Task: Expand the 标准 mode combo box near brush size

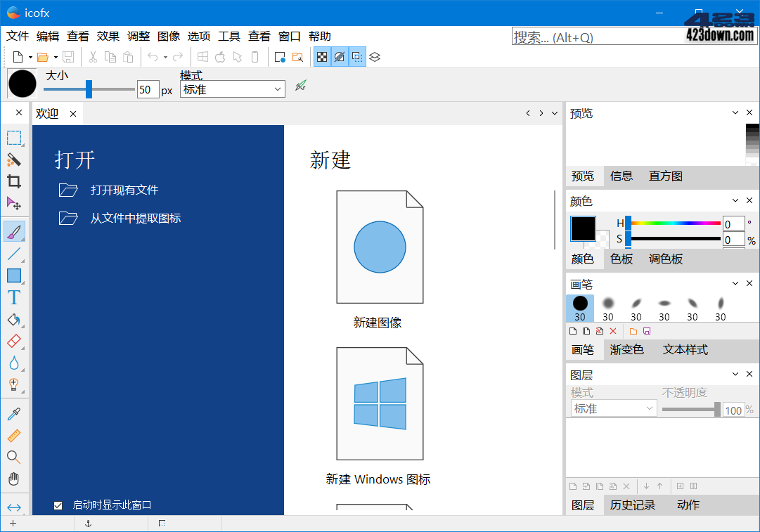Action: [232, 89]
